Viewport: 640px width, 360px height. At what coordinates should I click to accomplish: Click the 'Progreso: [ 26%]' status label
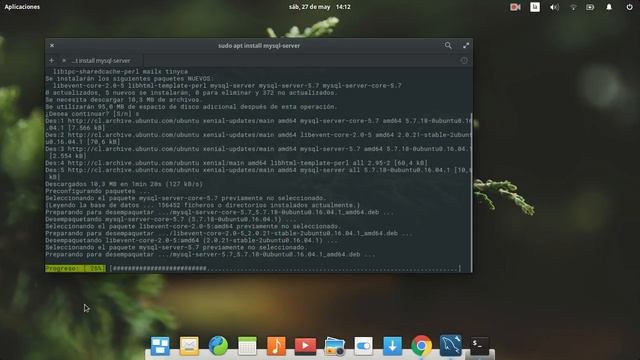tap(75, 268)
